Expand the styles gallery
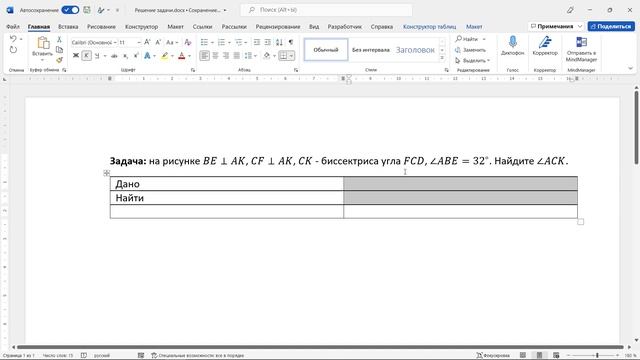The image size is (640, 360). coord(442,58)
